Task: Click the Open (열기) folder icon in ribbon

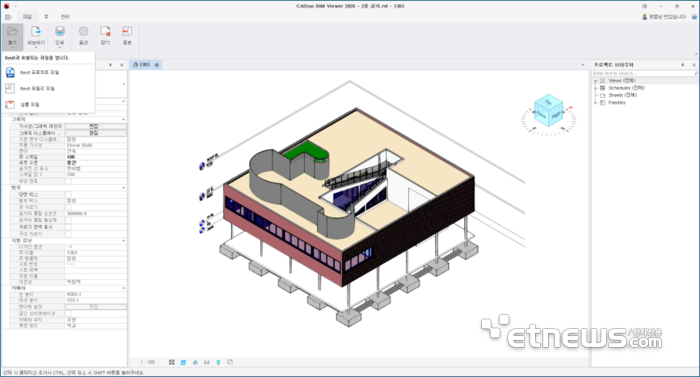Action: [12, 32]
